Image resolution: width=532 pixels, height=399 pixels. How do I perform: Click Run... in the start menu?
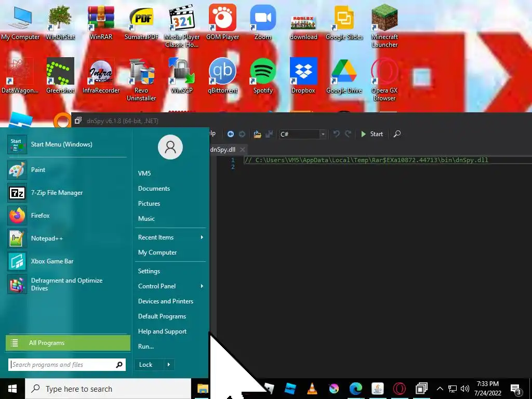146,347
